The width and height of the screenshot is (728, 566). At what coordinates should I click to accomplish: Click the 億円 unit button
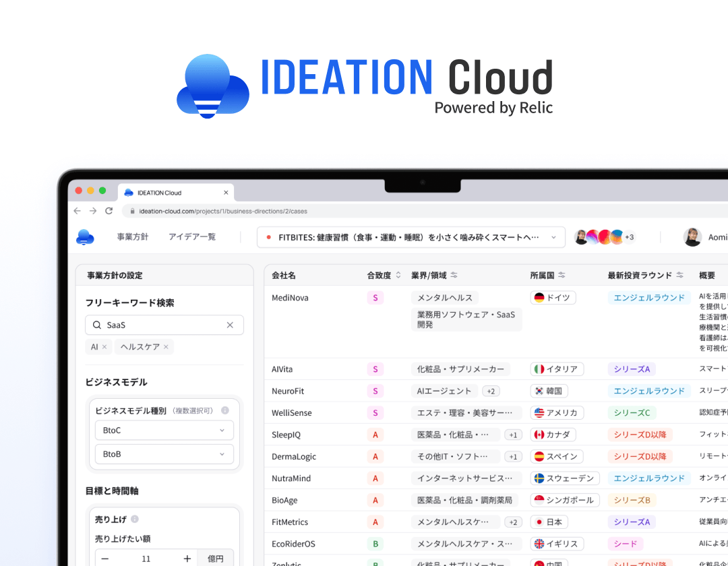(x=215, y=558)
